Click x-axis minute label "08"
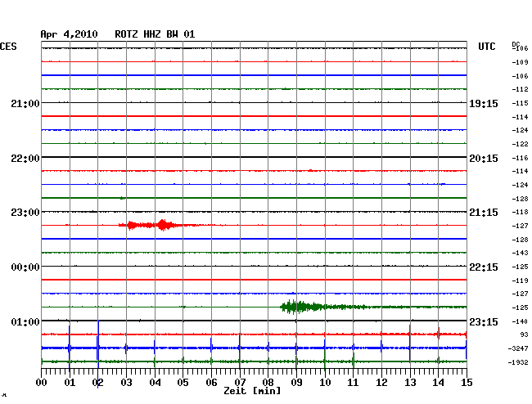Viewport: 532px width, 404px height. [x=268, y=382]
